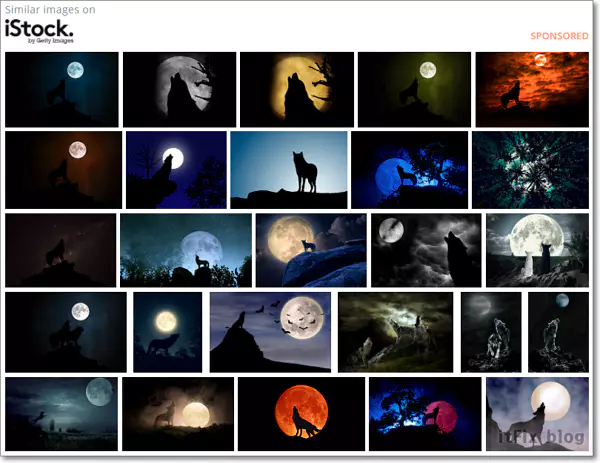The image size is (600, 463).
Task: Open the narrow two howling wolves sketch thumbnail
Action: (491, 332)
